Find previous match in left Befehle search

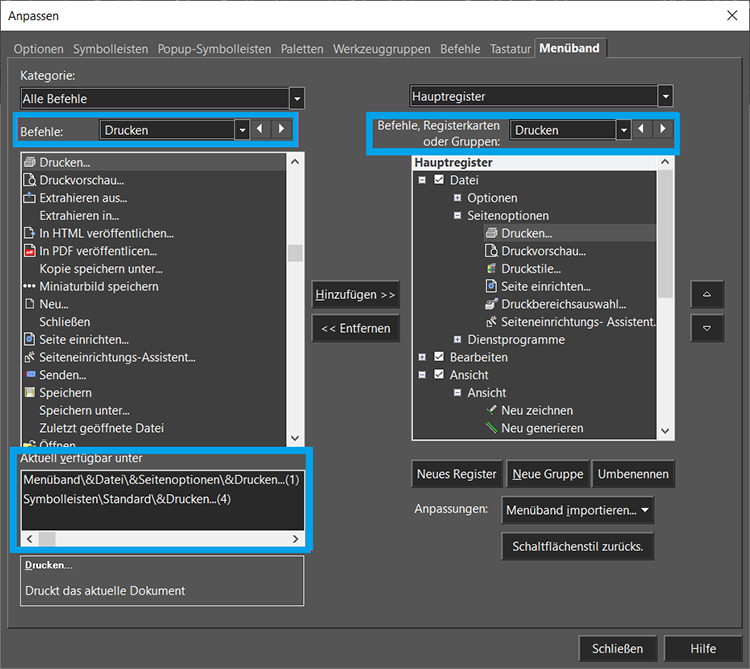[x=260, y=129]
